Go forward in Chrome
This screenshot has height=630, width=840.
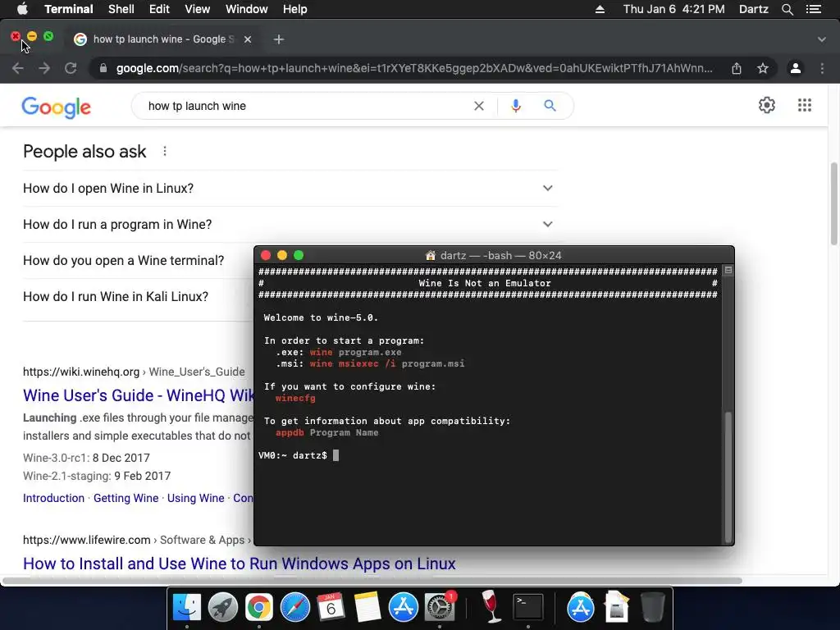click(44, 68)
